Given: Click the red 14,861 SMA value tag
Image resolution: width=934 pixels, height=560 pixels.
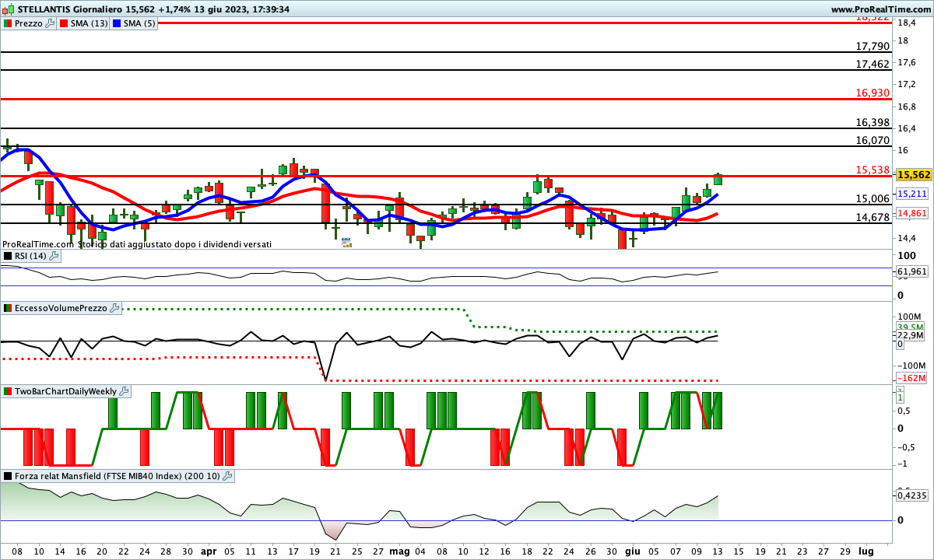Looking at the screenshot, I should click(x=911, y=213).
